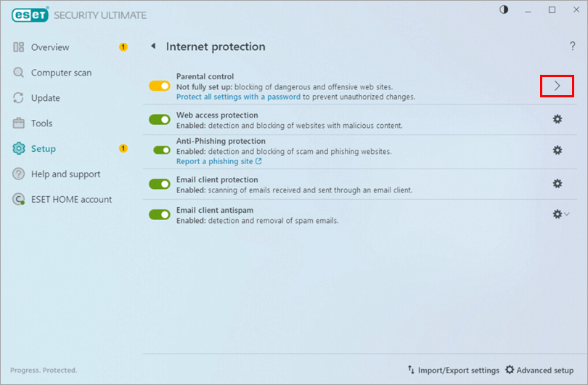
Task: Click the yellow Overview notification badge
Action: coord(123,47)
